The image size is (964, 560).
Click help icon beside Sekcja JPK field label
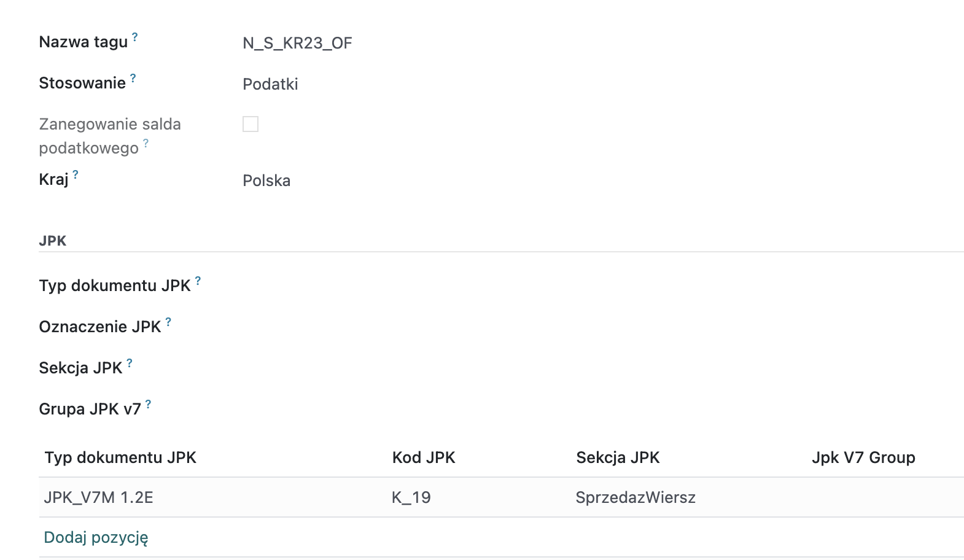coord(130,363)
